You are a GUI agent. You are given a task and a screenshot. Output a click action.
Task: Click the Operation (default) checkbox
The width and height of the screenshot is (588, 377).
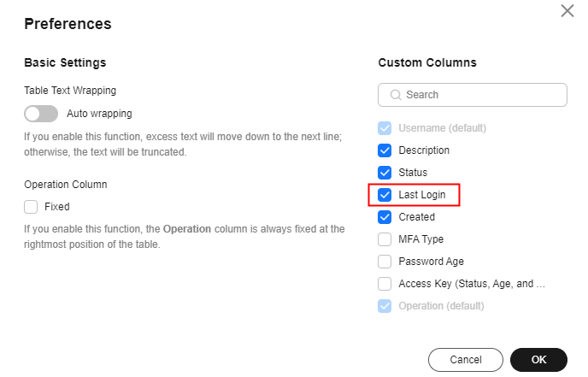(385, 306)
